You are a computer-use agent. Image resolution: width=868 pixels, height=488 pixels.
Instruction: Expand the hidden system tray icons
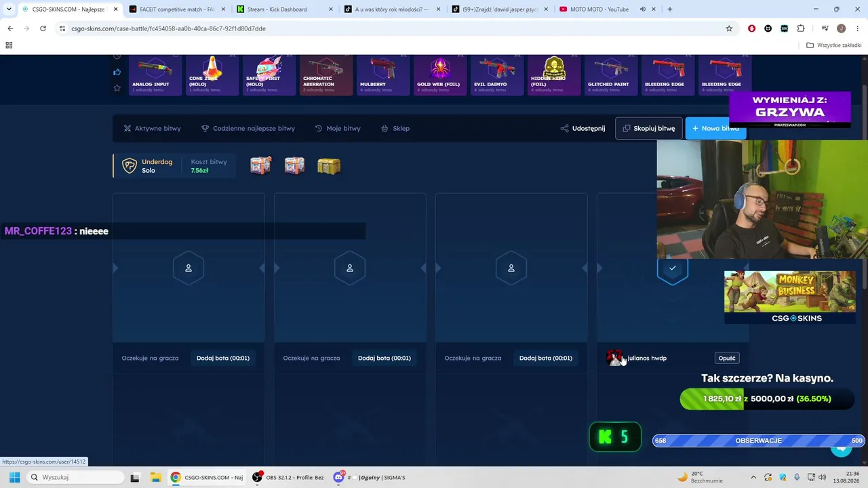(x=754, y=477)
